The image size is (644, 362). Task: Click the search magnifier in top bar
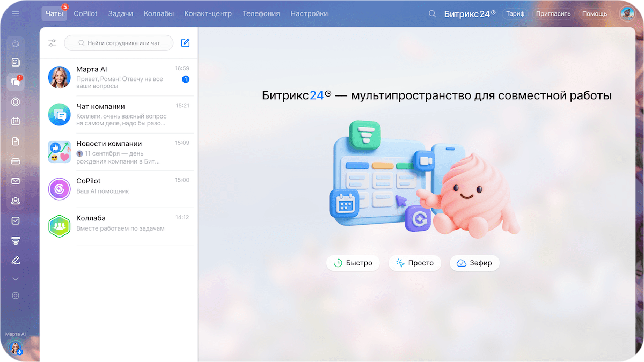click(x=432, y=14)
